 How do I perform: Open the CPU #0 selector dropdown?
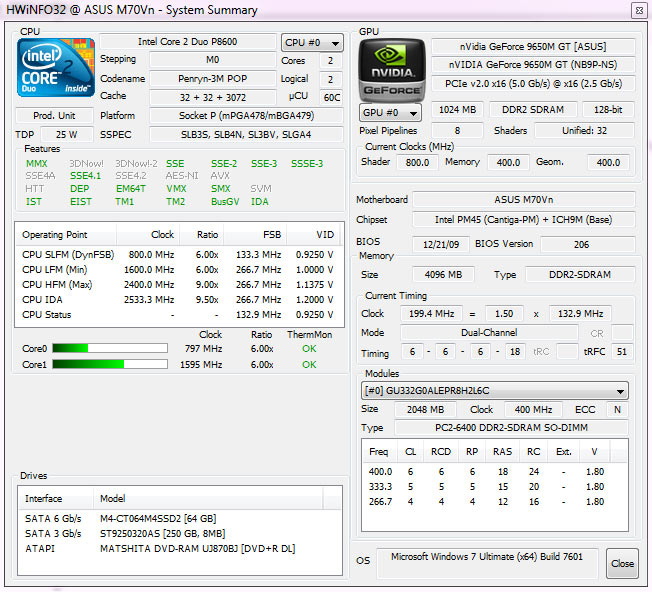click(x=312, y=43)
